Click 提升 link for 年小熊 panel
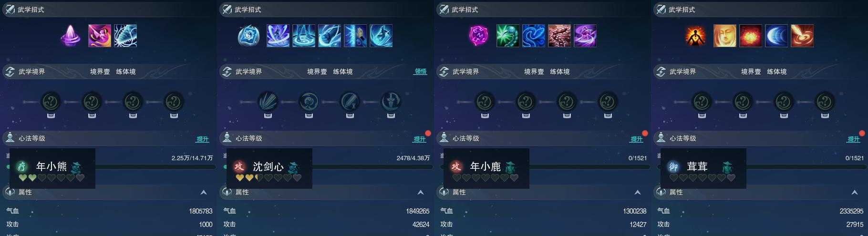This screenshot has width=868, height=236. coord(203,139)
